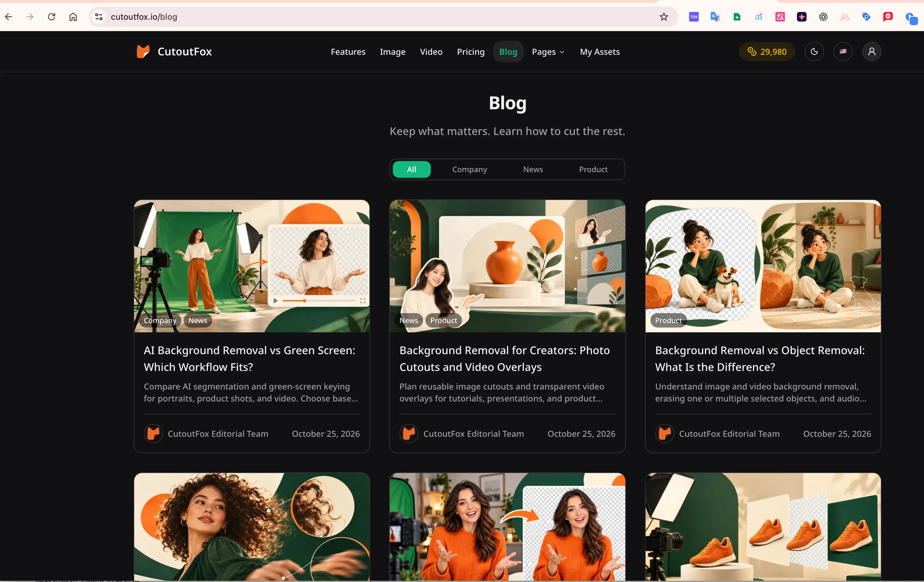This screenshot has width=924, height=582.
Task: Open the credits balance showing 29,980
Action: click(x=767, y=51)
